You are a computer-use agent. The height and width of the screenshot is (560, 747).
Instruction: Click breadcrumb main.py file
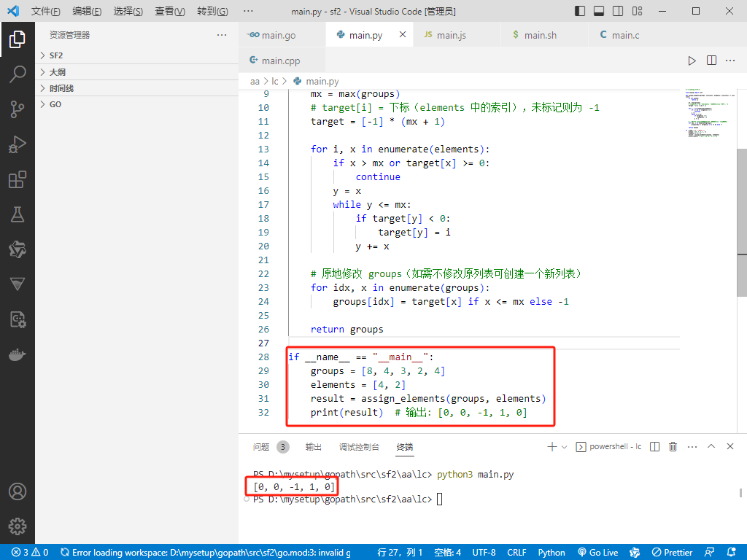[x=317, y=82]
